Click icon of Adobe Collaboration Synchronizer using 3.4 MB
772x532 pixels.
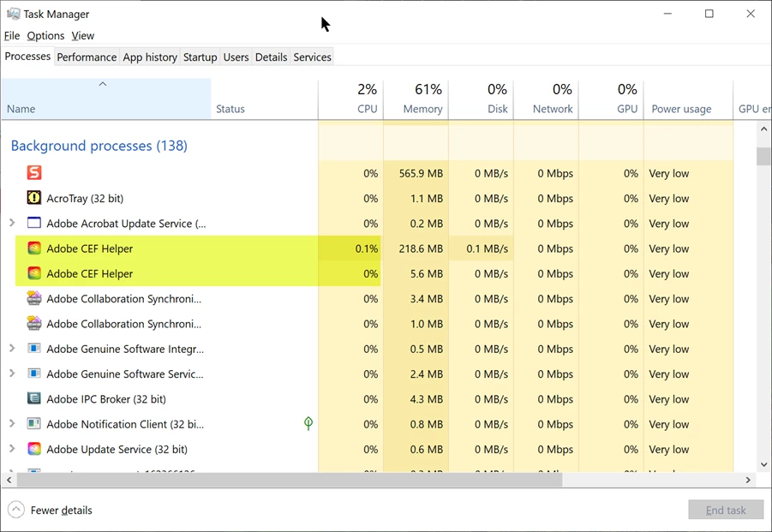34,298
